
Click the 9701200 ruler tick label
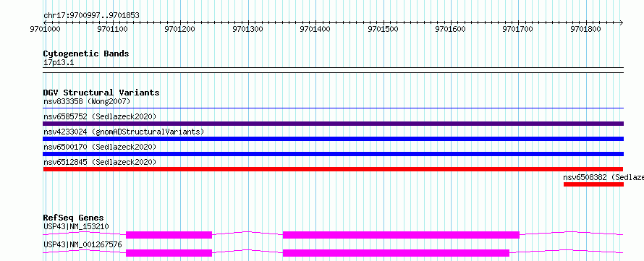point(180,29)
